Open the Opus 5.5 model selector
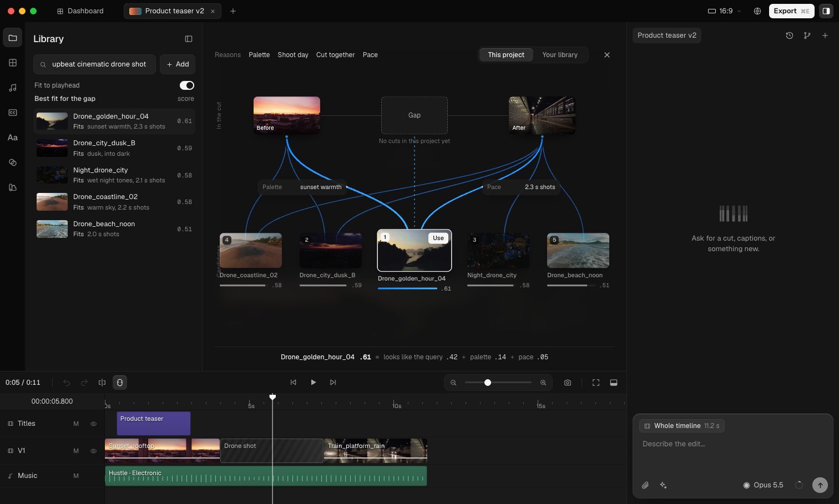Screen dimensions: 839x504 click(763, 485)
